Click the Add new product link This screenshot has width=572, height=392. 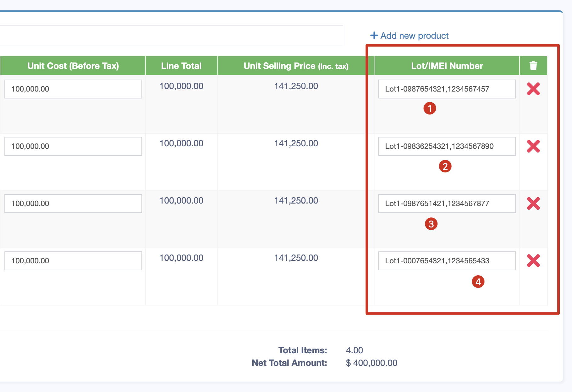409,36
